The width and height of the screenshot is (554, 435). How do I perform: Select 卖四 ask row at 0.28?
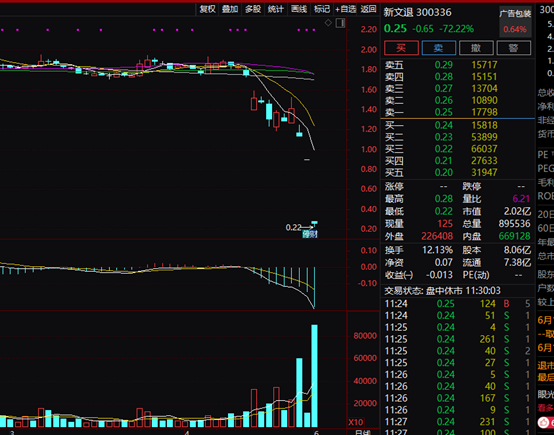(x=458, y=77)
